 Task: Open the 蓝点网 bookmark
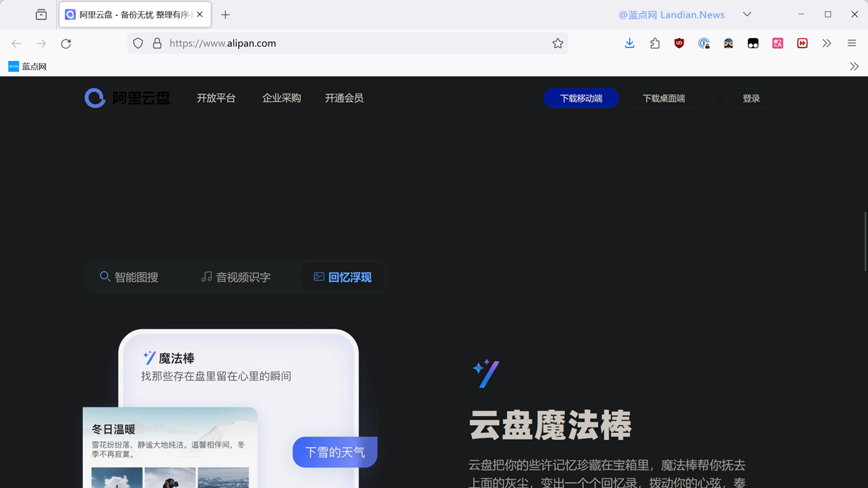click(27, 66)
